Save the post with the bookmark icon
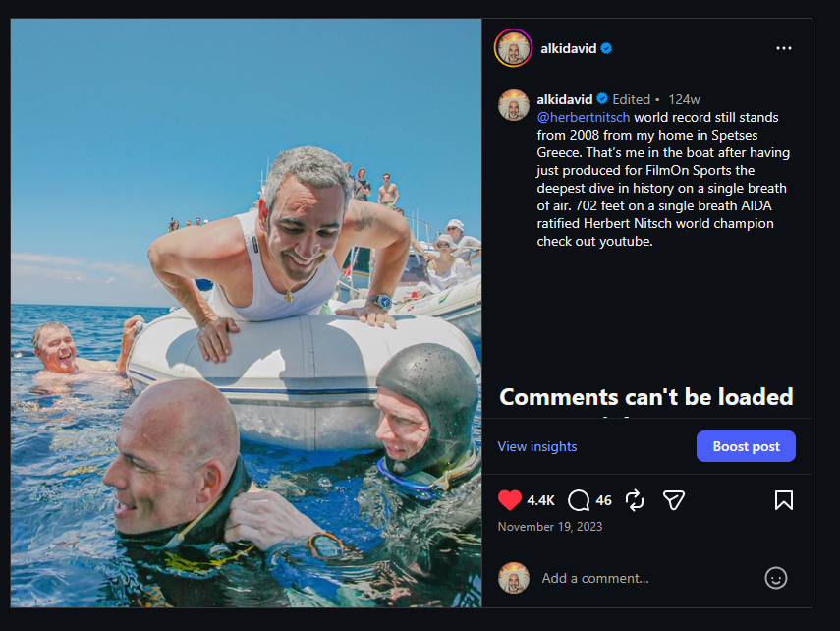The image size is (840, 631). (783, 500)
